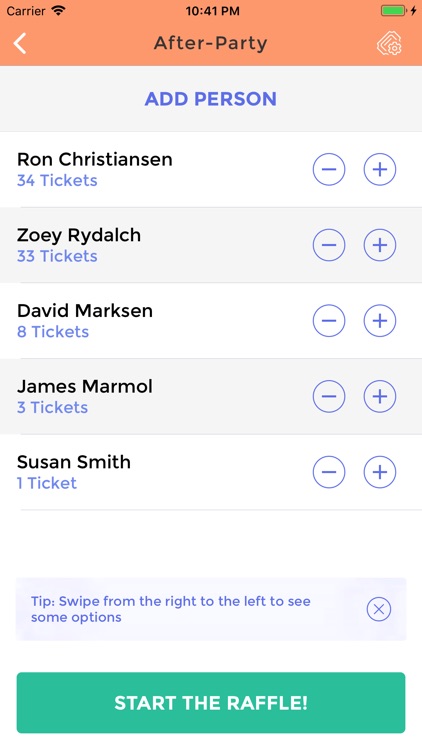The width and height of the screenshot is (422, 750).
Task: Remove a ticket from Ron Christiansen
Action: pos(329,169)
